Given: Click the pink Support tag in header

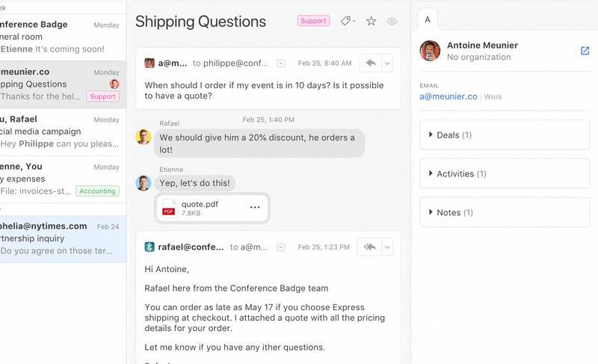Looking at the screenshot, I should pyautogui.click(x=313, y=21).
